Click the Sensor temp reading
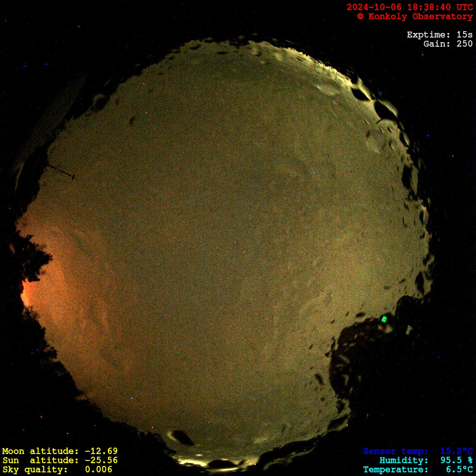Screen dimensions: 476x476 [x=417, y=451]
